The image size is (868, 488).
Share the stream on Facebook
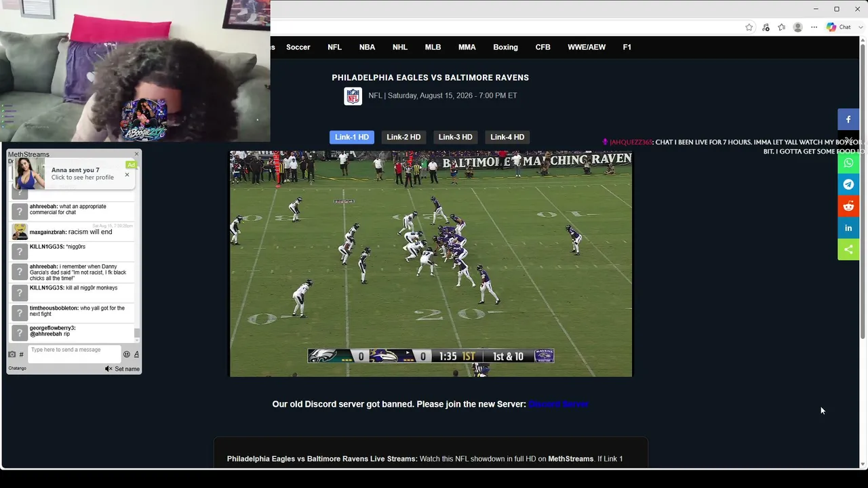848,119
